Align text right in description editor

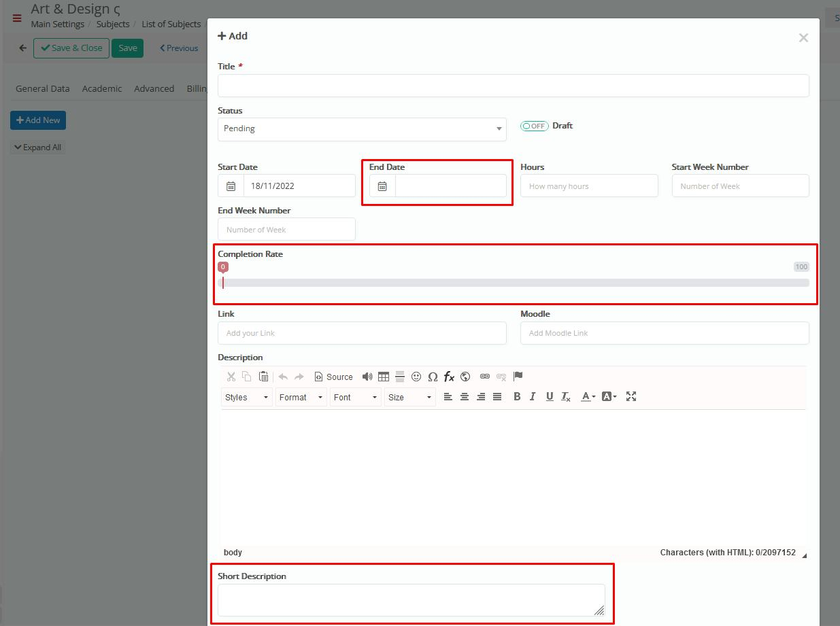click(x=481, y=397)
